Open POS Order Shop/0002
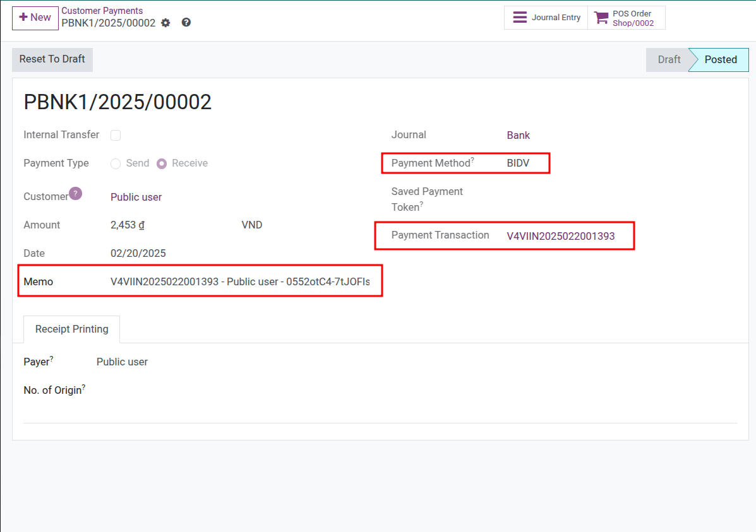Viewport: 756px width, 532px height. [632, 22]
